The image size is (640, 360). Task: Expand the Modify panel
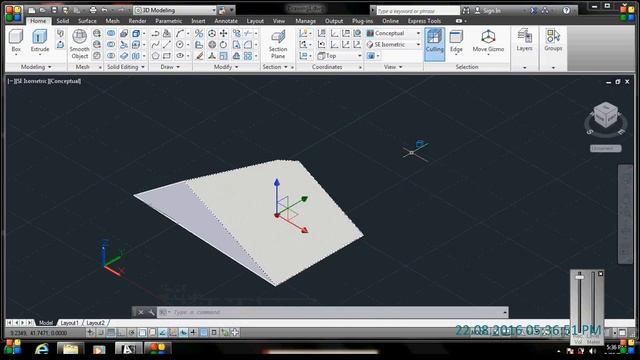point(226,67)
